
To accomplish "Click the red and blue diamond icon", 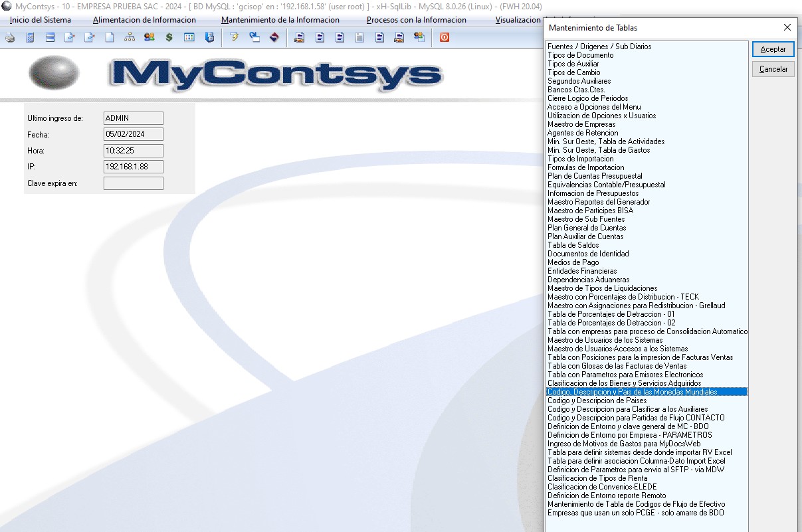I will pyautogui.click(x=274, y=38).
